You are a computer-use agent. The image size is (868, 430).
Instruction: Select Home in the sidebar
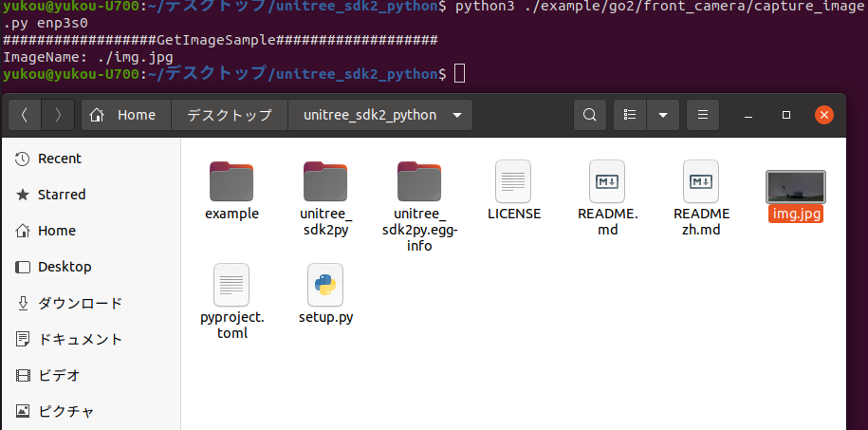91,231
